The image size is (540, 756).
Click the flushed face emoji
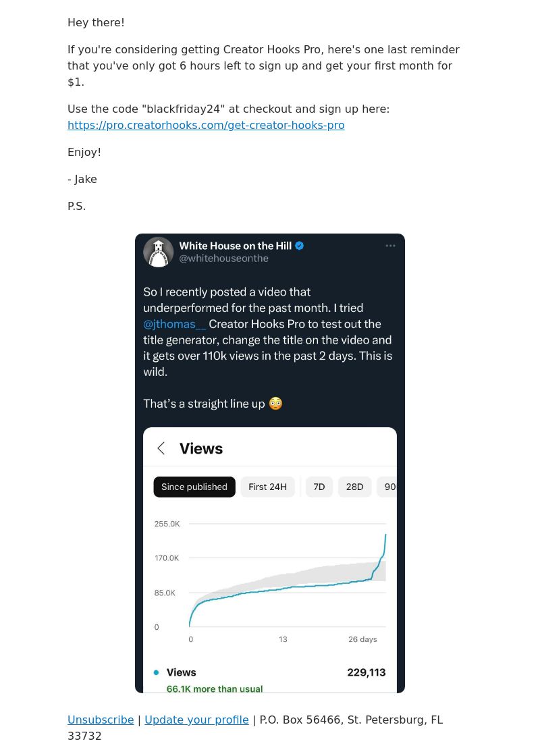coord(275,404)
